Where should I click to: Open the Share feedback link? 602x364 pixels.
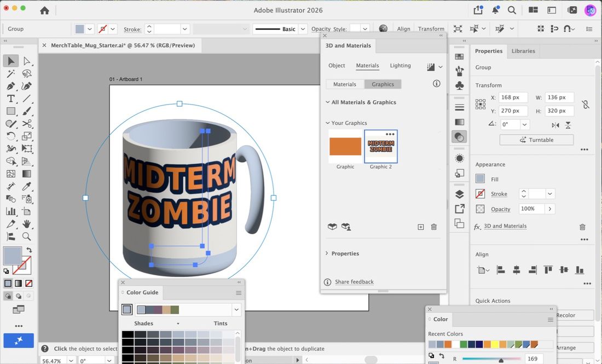point(354,282)
